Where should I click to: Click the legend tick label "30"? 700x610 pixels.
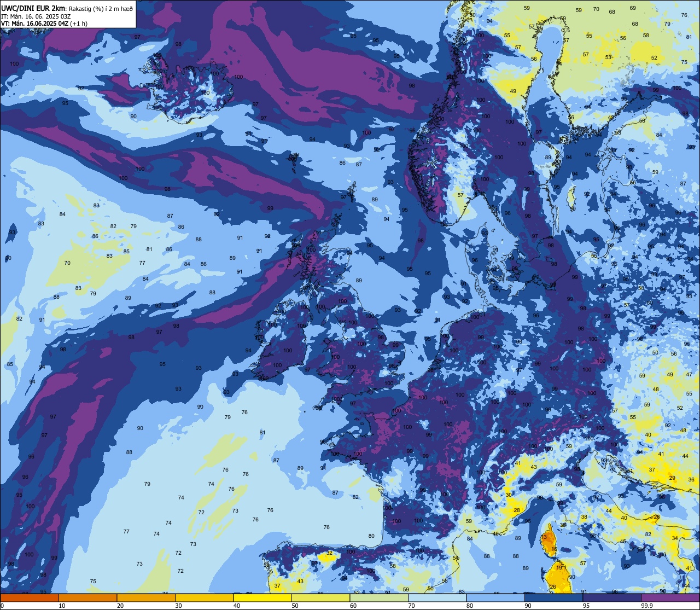coord(178,606)
